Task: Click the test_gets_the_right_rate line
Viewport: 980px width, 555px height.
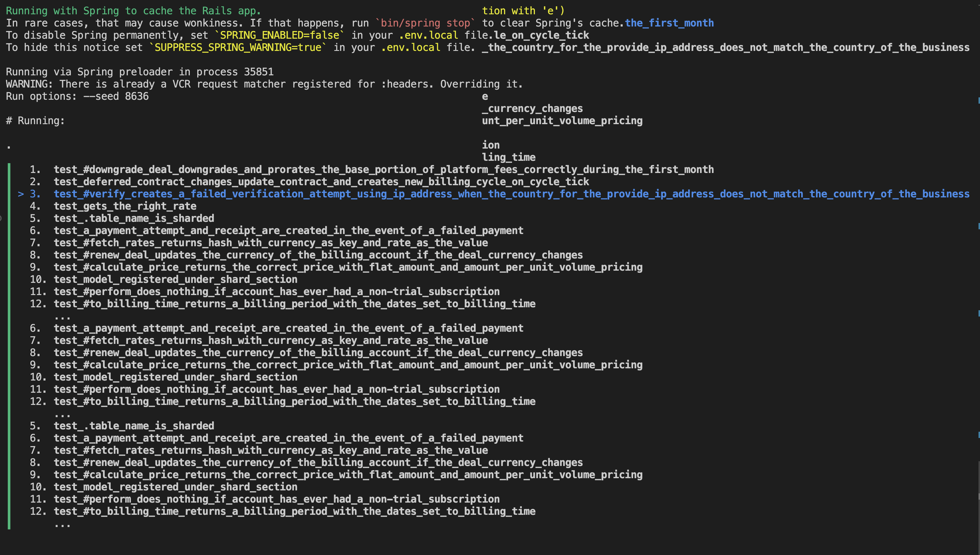Action: 125,206
